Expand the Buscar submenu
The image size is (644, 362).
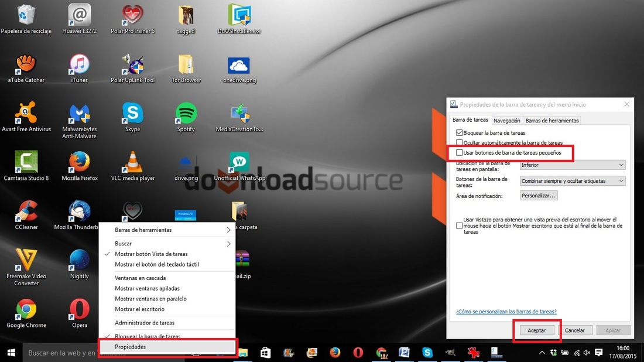pyautogui.click(x=167, y=244)
